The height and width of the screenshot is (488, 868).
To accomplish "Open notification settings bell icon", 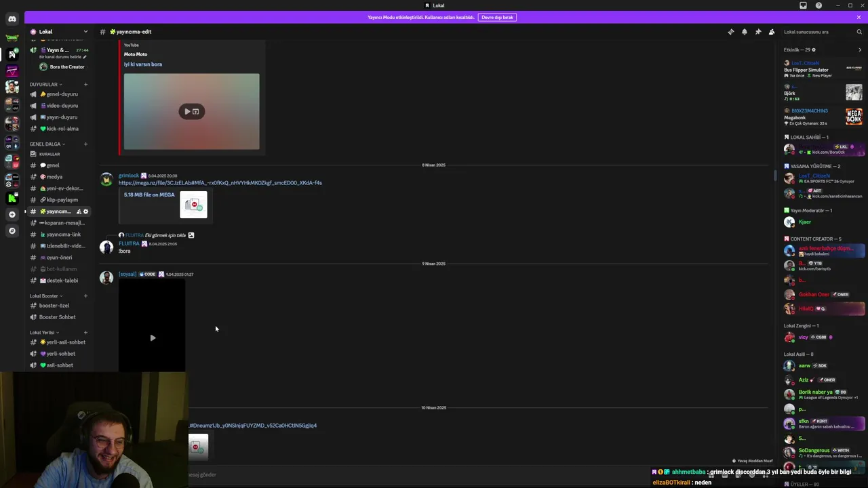I will click(x=744, y=32).
